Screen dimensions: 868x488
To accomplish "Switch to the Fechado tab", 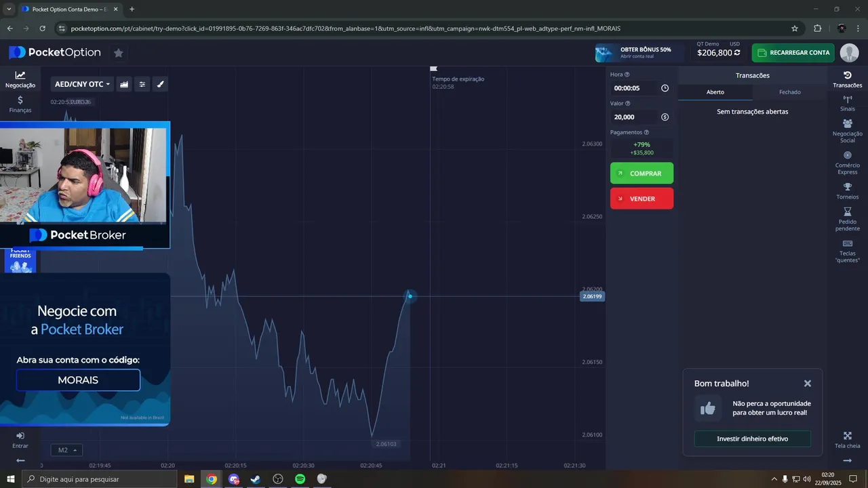I will coord(789,92).
